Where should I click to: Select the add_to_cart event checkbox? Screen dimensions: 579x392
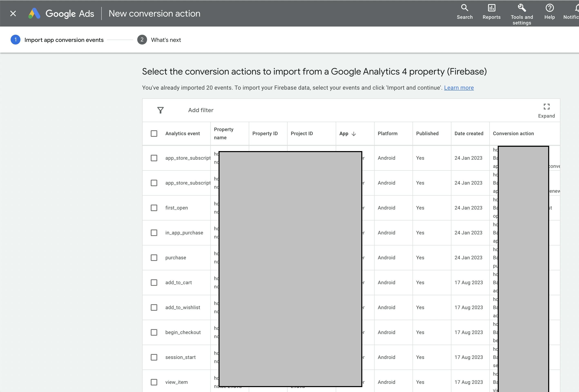pyautogui.click(x=154, y=282)
